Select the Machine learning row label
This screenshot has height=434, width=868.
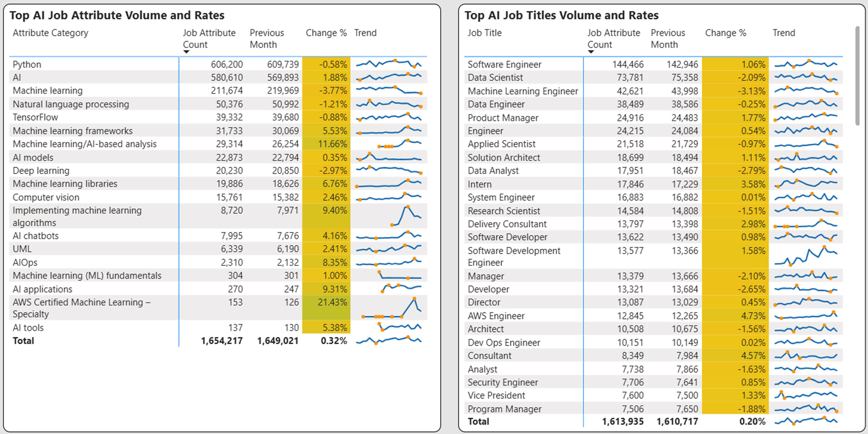[x=47, y=91]
